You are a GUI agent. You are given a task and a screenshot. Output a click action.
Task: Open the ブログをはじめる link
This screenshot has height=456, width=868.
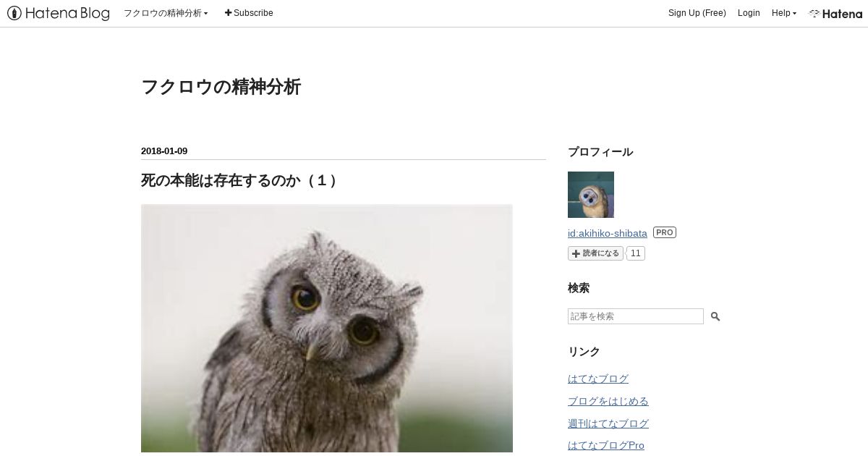point(608,401)
